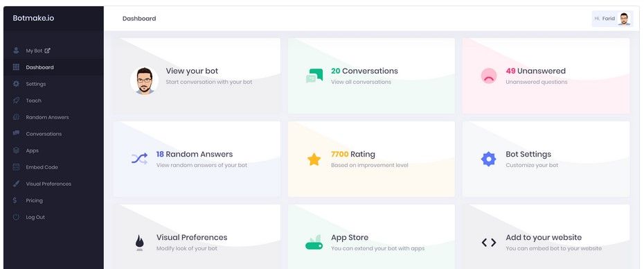Screen dimensions: 644x269
Task: Click the Dashboard grid icon in sidebar
Action: click(16, 67)
